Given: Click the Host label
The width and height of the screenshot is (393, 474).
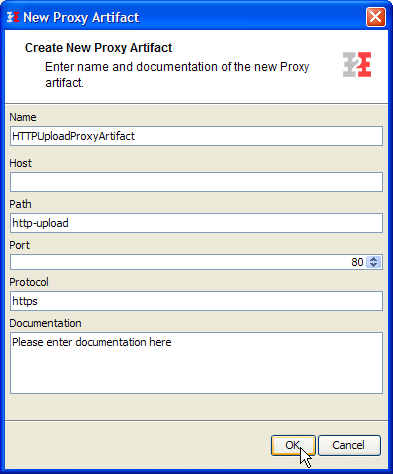Looking at the screenshot, I should pyautogui.click(x=20, y=163).
